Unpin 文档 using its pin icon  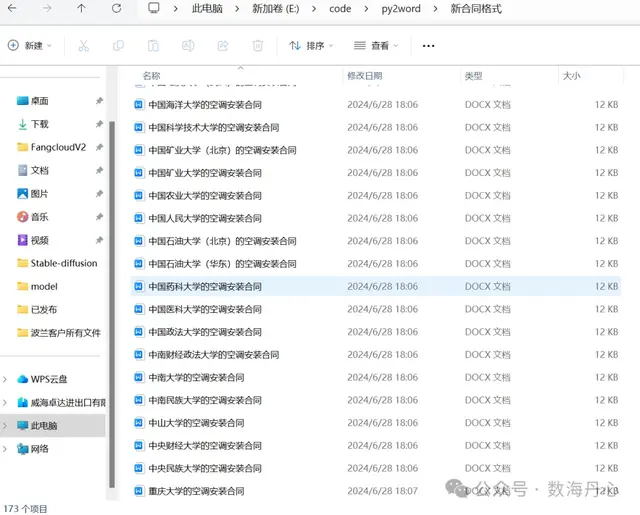(99, 170)
